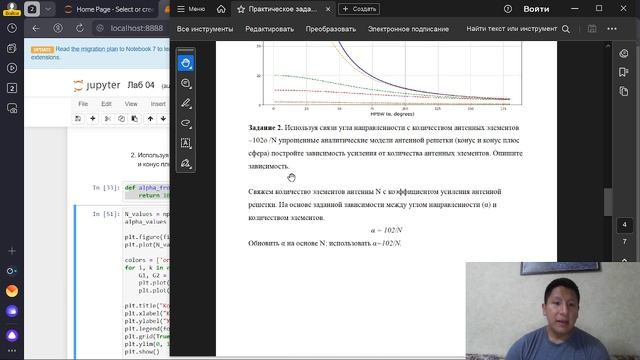Open the AI assistant panel icon on right
This screenshot has height=360, width=640.
624,53
